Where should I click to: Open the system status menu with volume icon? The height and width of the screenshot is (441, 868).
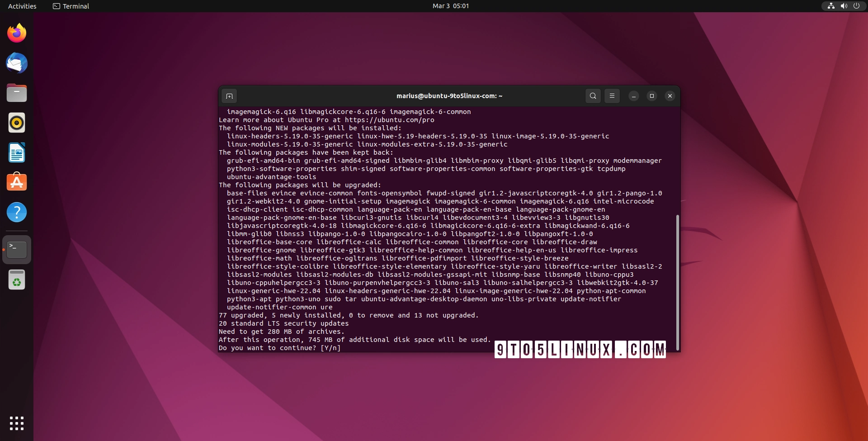tap(844, 6)
